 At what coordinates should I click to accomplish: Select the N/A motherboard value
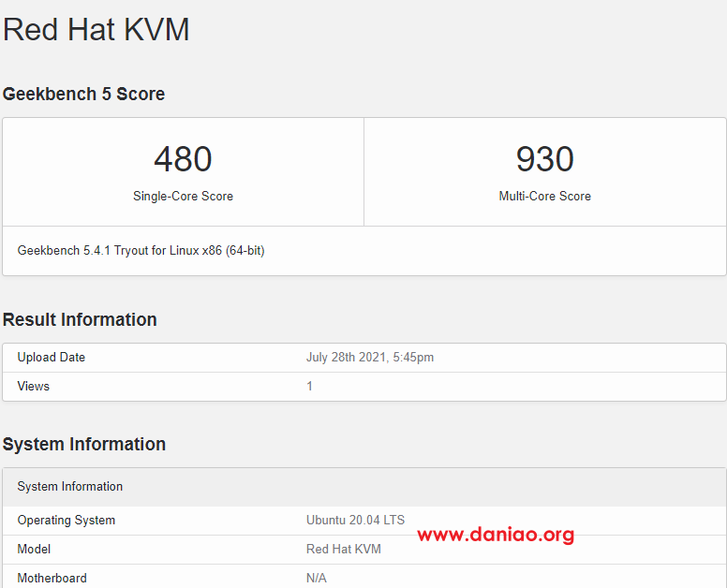click(x=317, y=579)
